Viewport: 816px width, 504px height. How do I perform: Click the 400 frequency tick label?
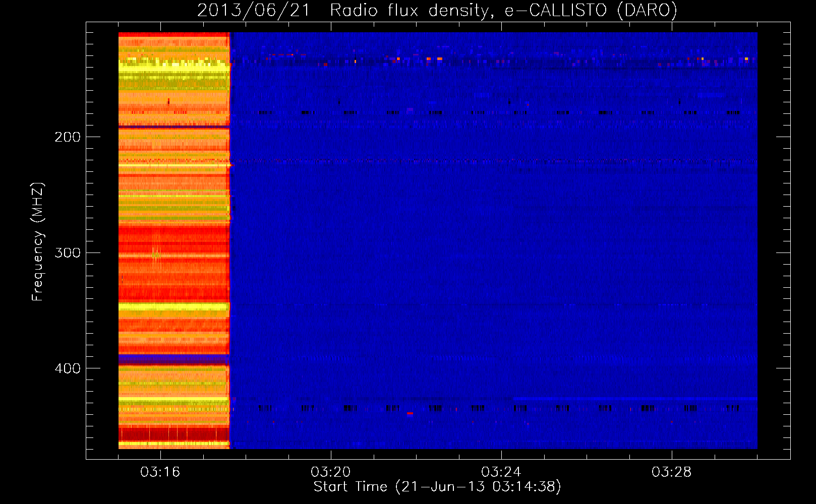click(x=68, y=368)
